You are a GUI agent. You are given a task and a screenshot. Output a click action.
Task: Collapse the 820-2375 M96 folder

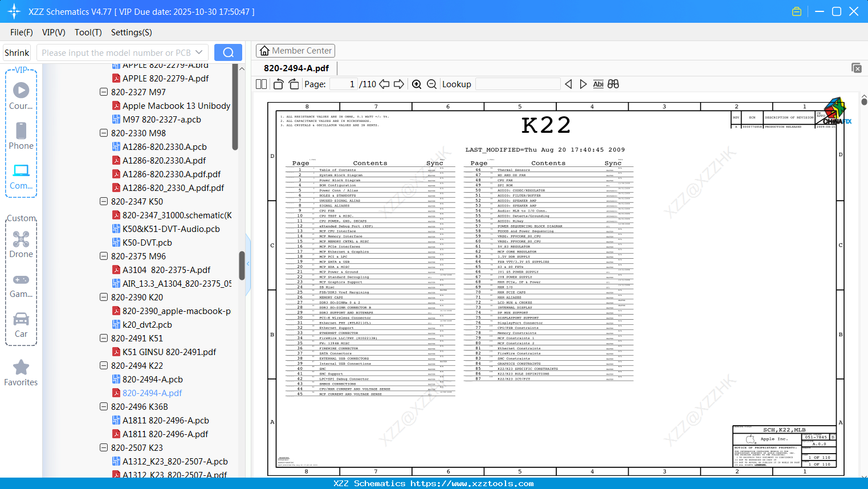point(104,256)
